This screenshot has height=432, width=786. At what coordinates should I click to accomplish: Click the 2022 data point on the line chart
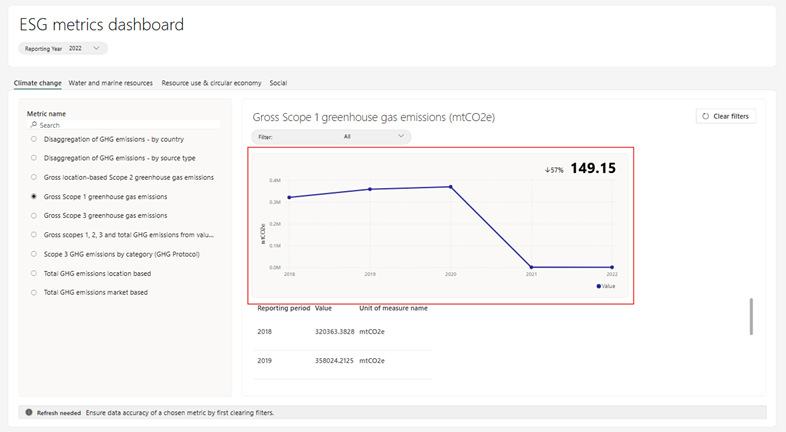pos(612,267)
